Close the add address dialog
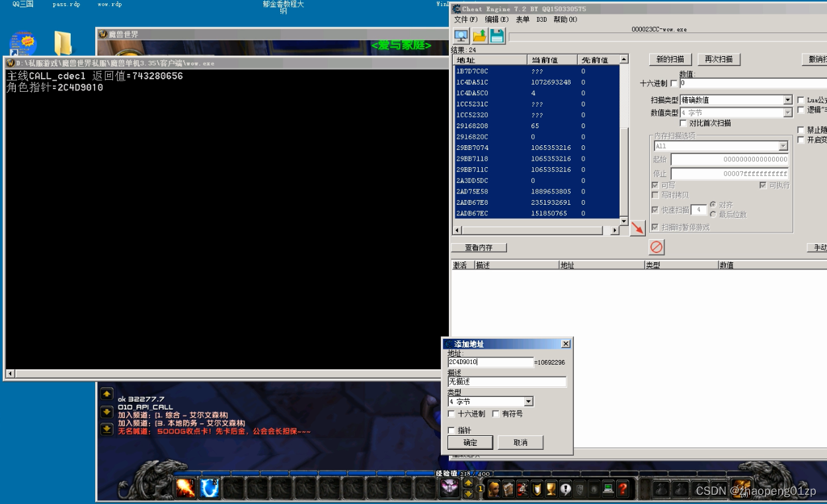This screenshot has height=504, width=827. [565, 344]
